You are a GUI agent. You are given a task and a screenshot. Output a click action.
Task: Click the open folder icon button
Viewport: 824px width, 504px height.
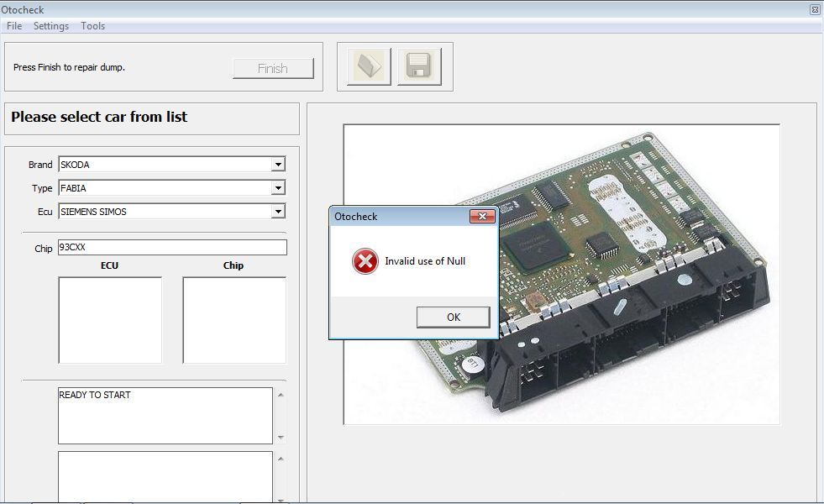[370, 66]
